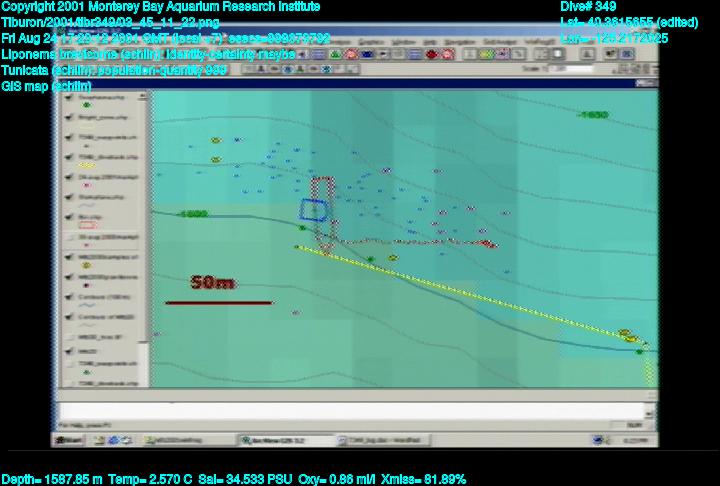Image resolution: width=720 pixels, height=486 pixels.
Task: Click the Scale value input field
Action: [573, 69]
